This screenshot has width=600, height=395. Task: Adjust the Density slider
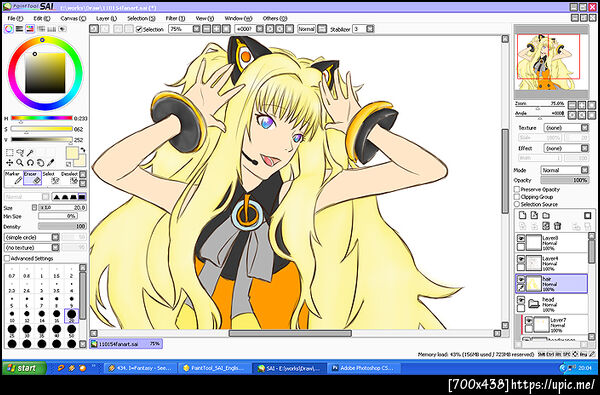62,226
